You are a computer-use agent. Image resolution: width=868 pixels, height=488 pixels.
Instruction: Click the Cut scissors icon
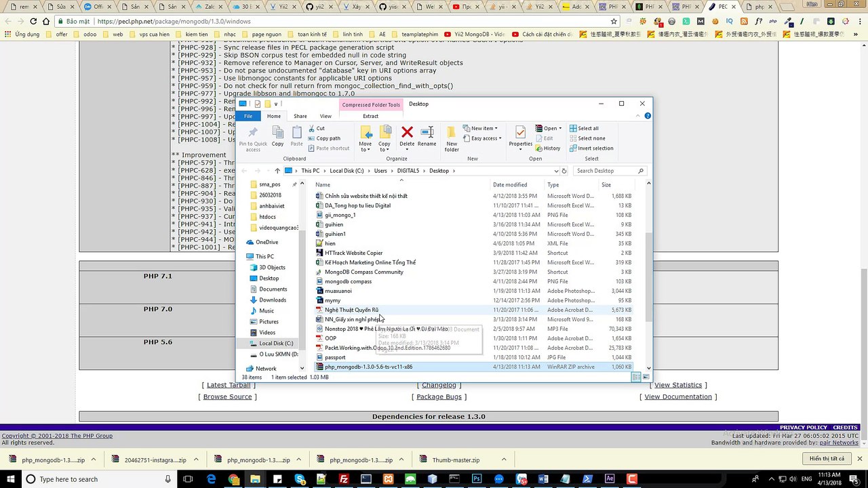312,128
